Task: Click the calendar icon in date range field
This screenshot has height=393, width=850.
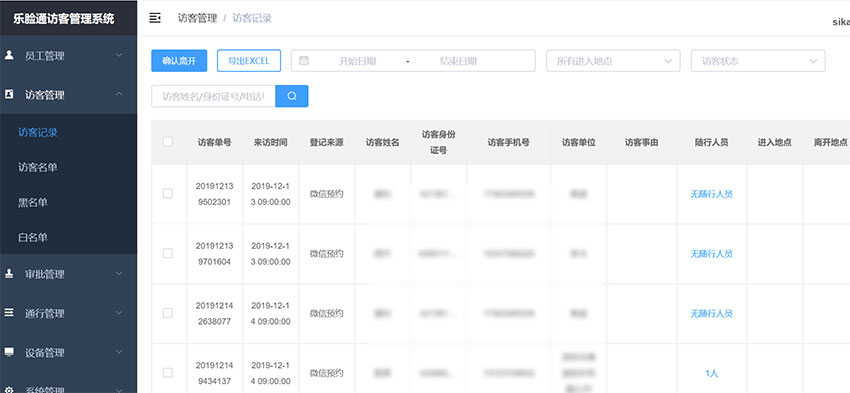Action: [304, 61]
